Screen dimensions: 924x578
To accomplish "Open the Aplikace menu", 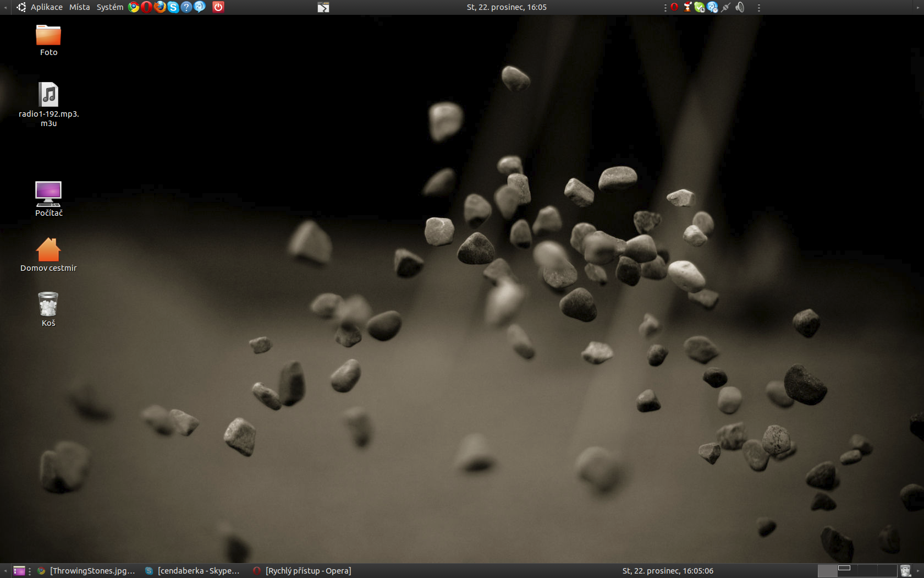I will 46,7.
